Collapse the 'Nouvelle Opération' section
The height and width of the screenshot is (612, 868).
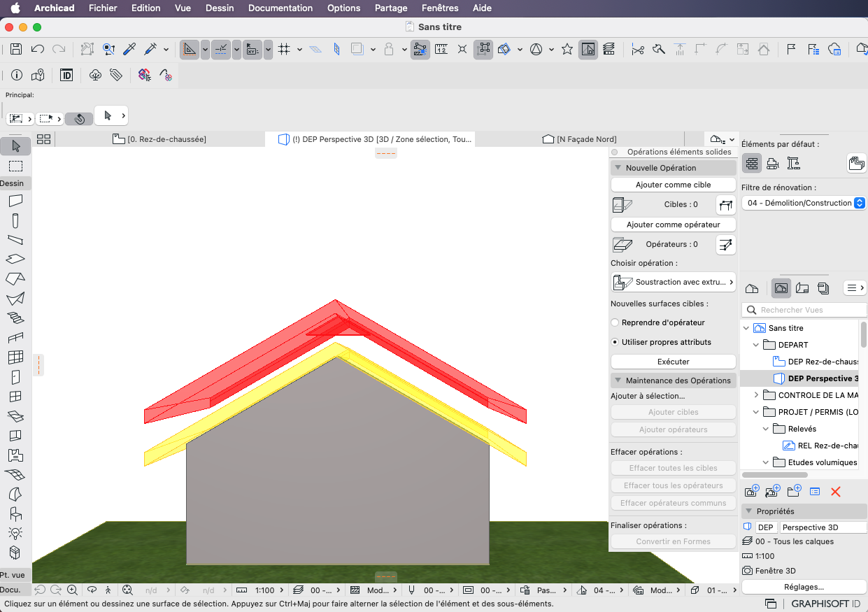[618, 168]
